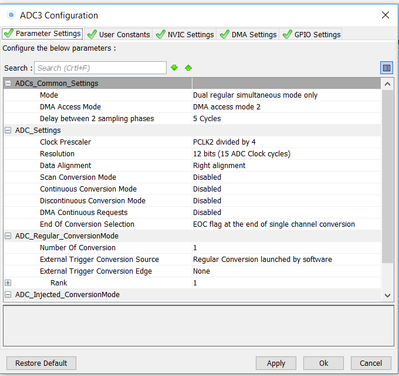Click the search previous up-arrow icon
The height and width of the screenshot is (376, 399).
(188, 68)
